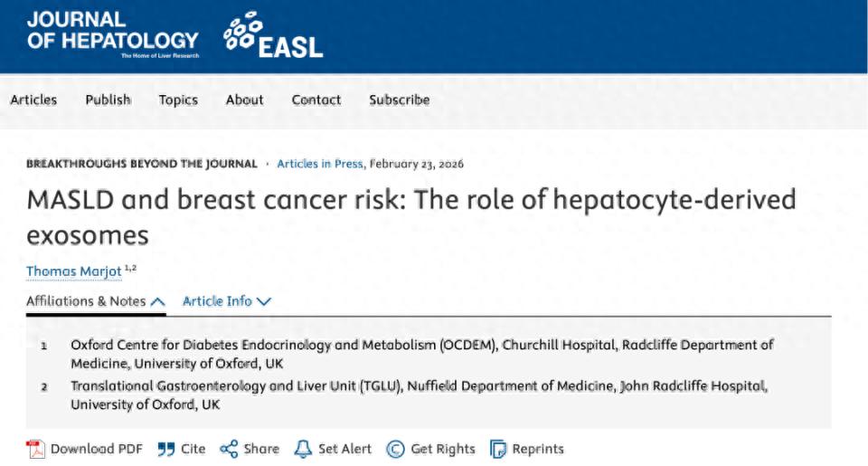Screen dimensions: 868x466
Task: Click author name Thomas Marjot
Action: click(x=74, y=271)
